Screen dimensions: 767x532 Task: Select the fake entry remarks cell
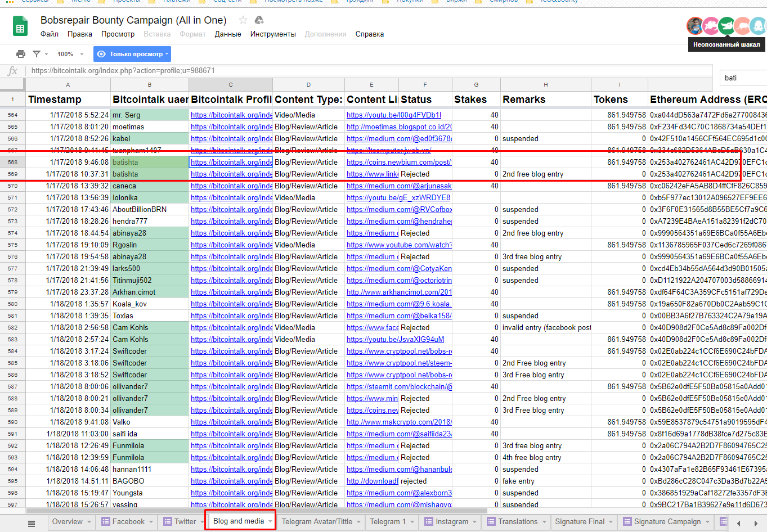click(546, 481)
